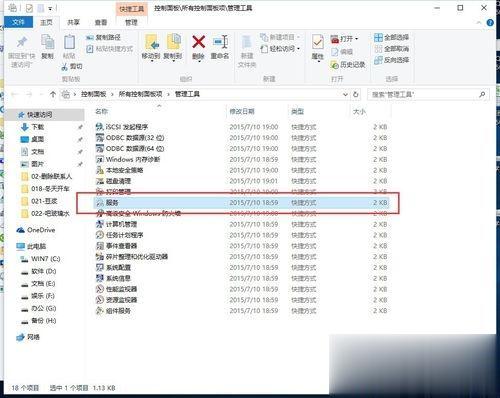500x398 pixels.
Task: Select 碎片整理和优化驱动器 item
Action: (x=132, y=257)
